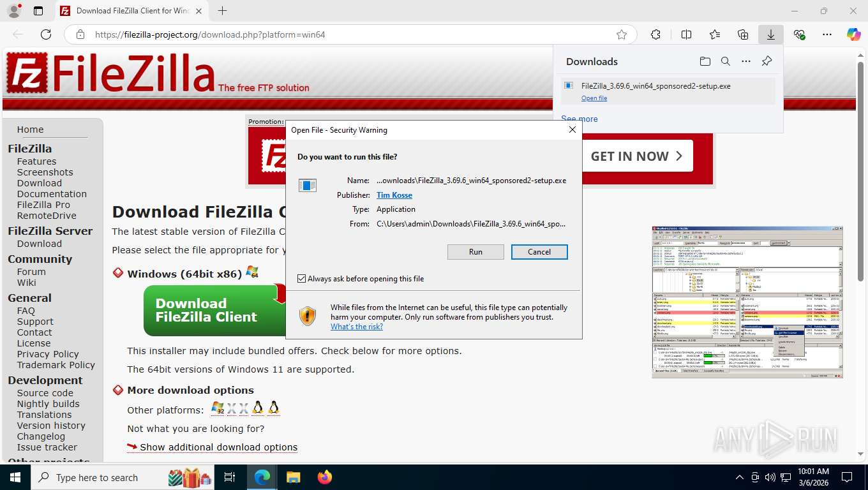Show hidden system tray icons

pos(740,477)
